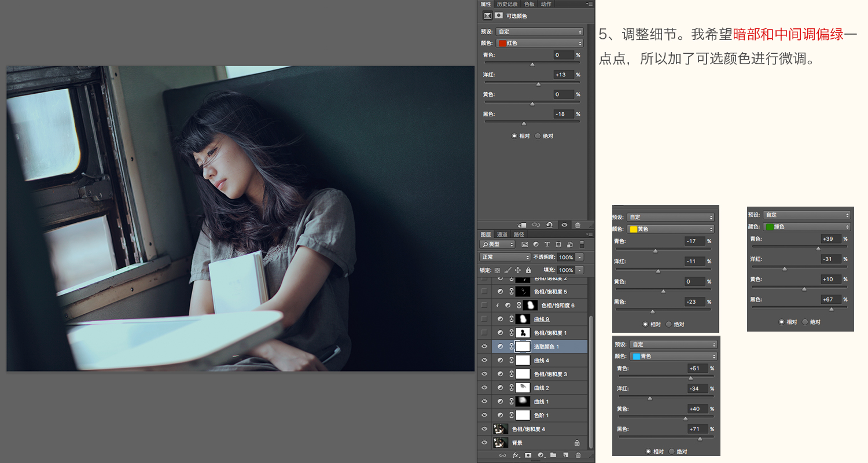Open 颜色 dropdown showing 青色

[674, 356]
